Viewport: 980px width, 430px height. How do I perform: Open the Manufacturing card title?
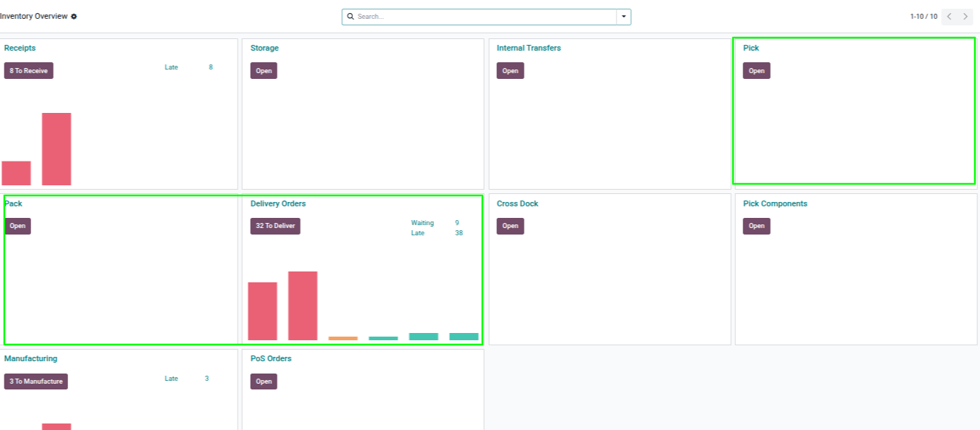[30, 359]
